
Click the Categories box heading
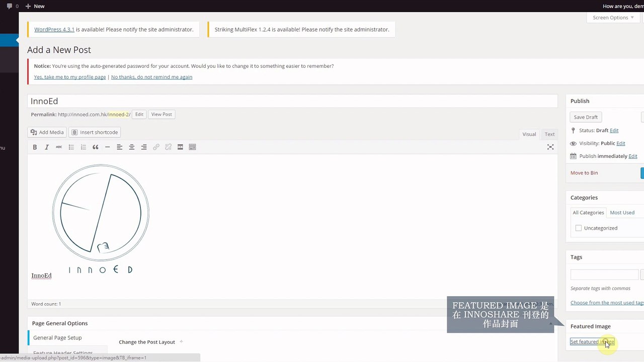584,198
